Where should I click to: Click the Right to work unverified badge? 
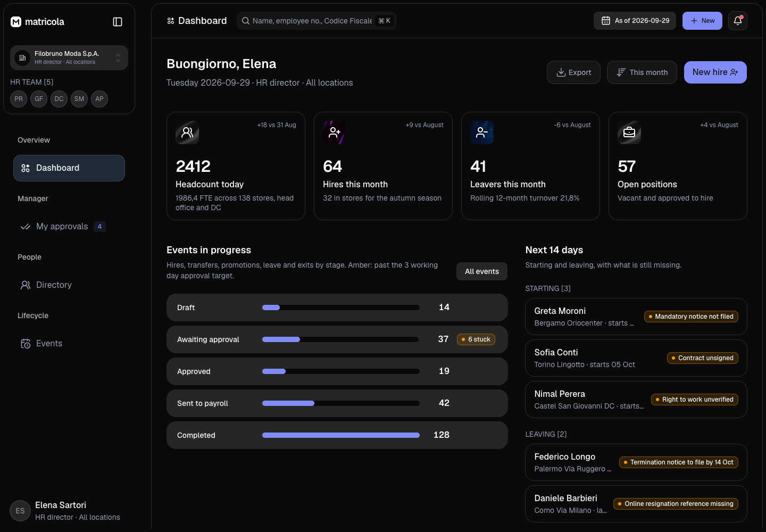(x=695, y=400)
